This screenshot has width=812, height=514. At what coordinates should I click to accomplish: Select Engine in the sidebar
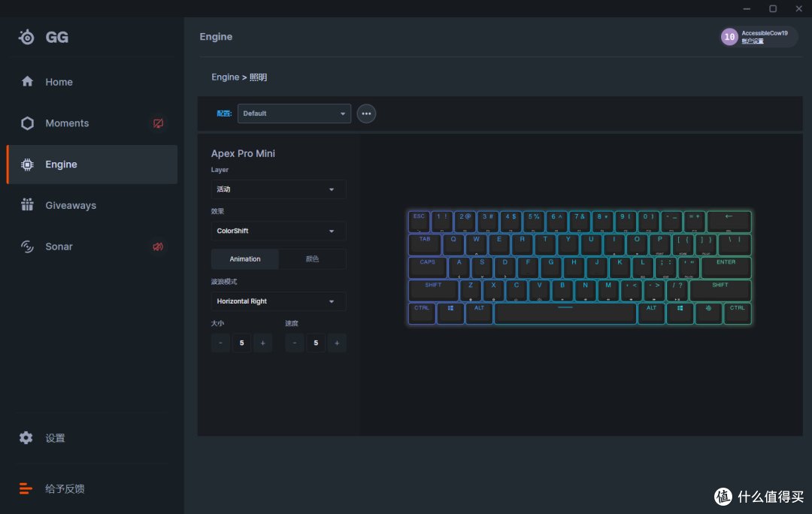pyautogui.click(x=92, y=164)
